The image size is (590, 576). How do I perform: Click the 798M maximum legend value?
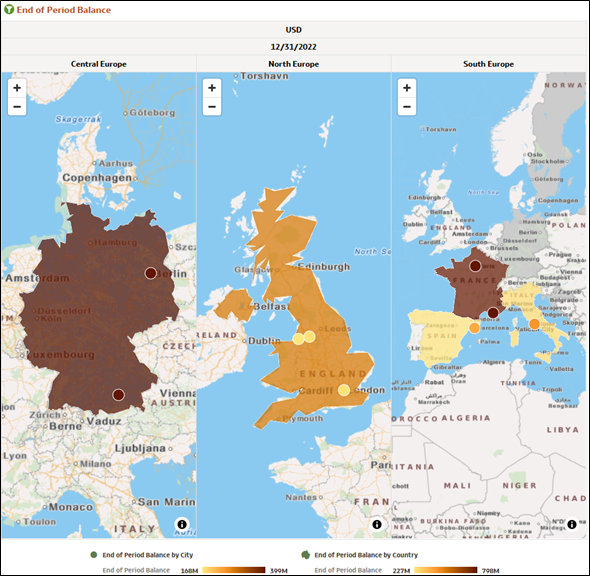click(x=491, y=570)
